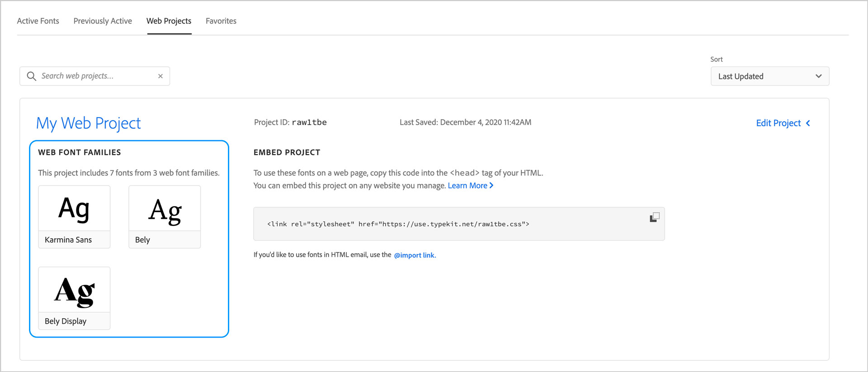The width and height of the screenshot is (868, 372).
Task: Collapse project using Edit Project chevron
Action: coord(808,123)
